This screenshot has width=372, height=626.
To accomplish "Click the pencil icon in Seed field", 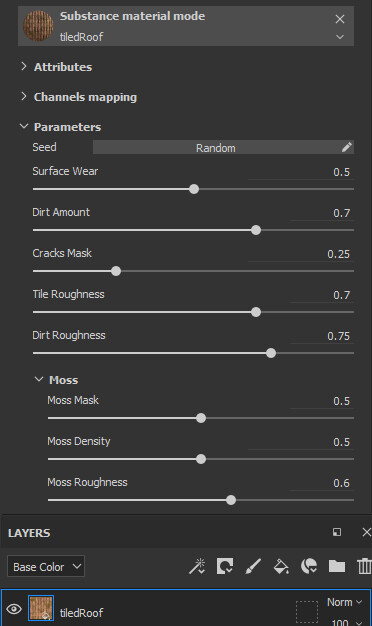I will (346, 147).
